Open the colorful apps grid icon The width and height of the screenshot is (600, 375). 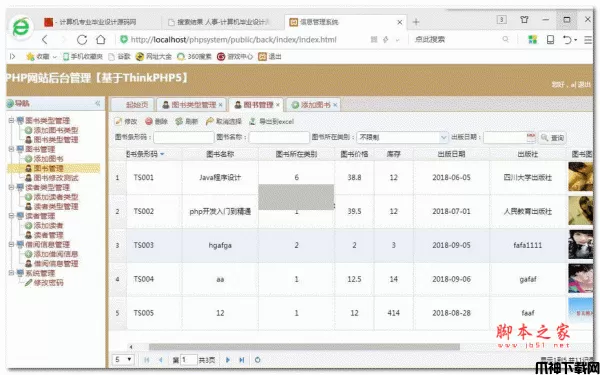coord(532,39)
